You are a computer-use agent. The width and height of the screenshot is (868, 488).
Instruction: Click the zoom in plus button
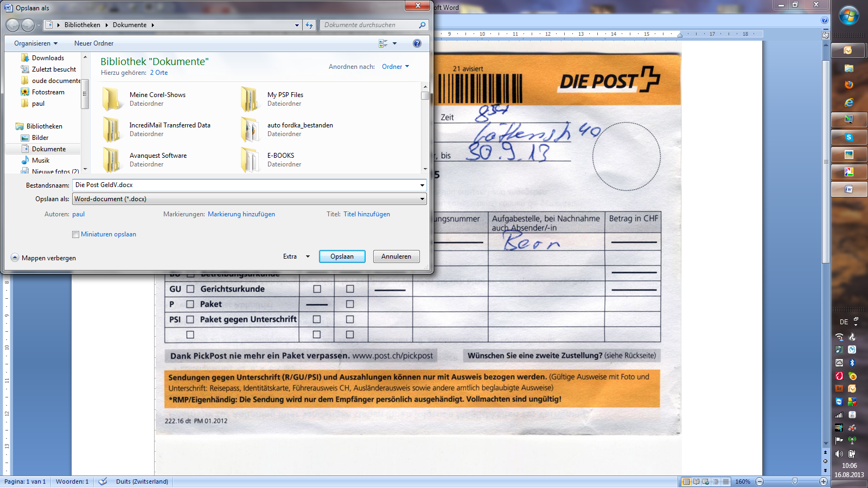coord(824,481)
